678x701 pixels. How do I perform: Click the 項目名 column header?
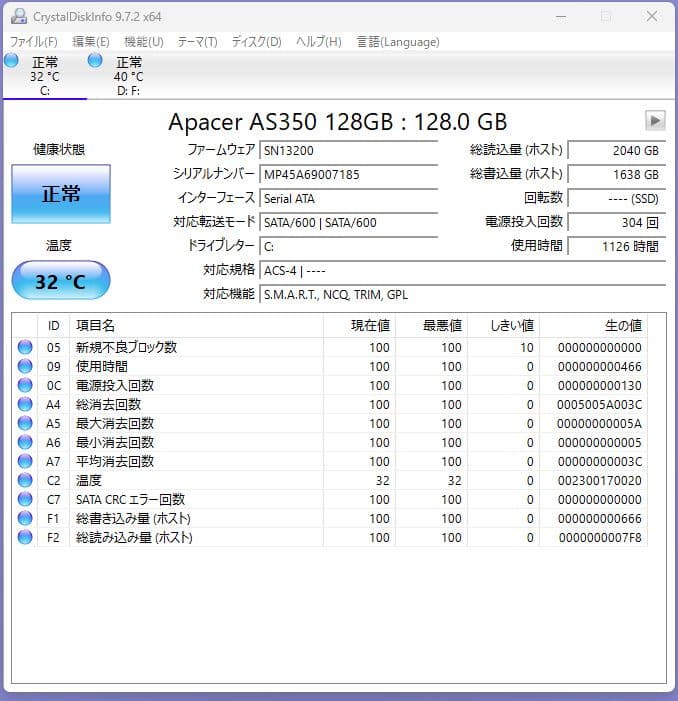click(x=196, y=325)
